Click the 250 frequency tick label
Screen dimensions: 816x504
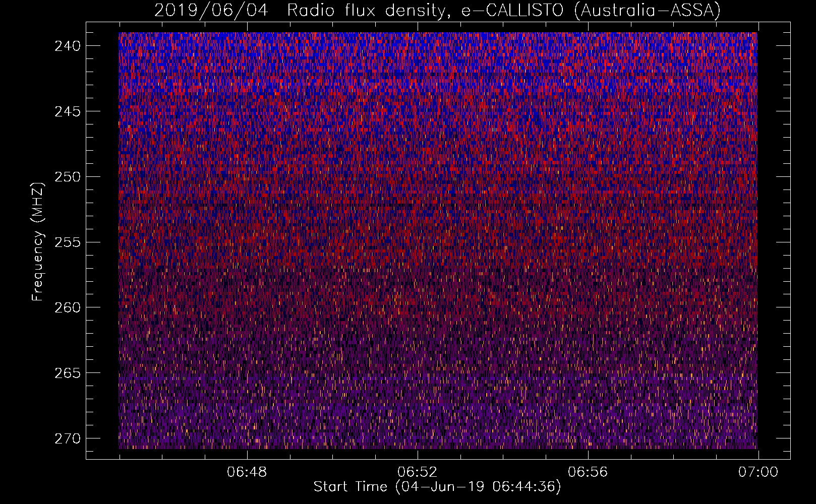pos(68,177)
